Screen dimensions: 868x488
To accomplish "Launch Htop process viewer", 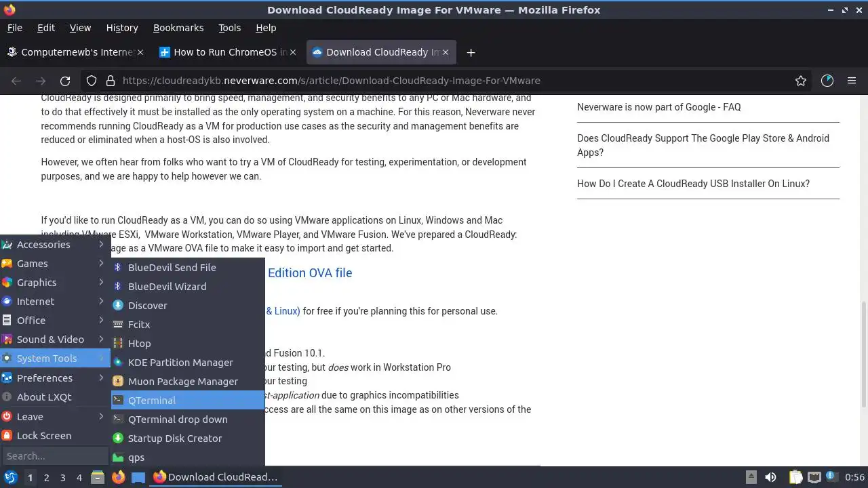I will (x=188, y=343).
